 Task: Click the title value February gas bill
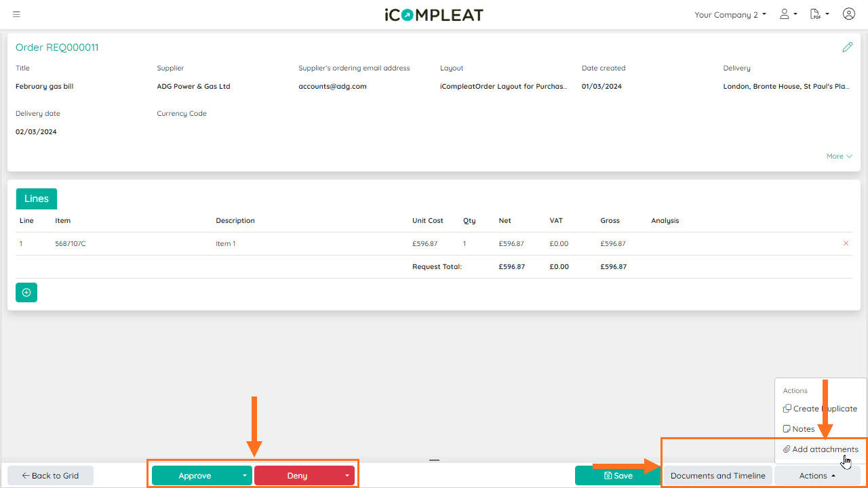click(45, 87)
